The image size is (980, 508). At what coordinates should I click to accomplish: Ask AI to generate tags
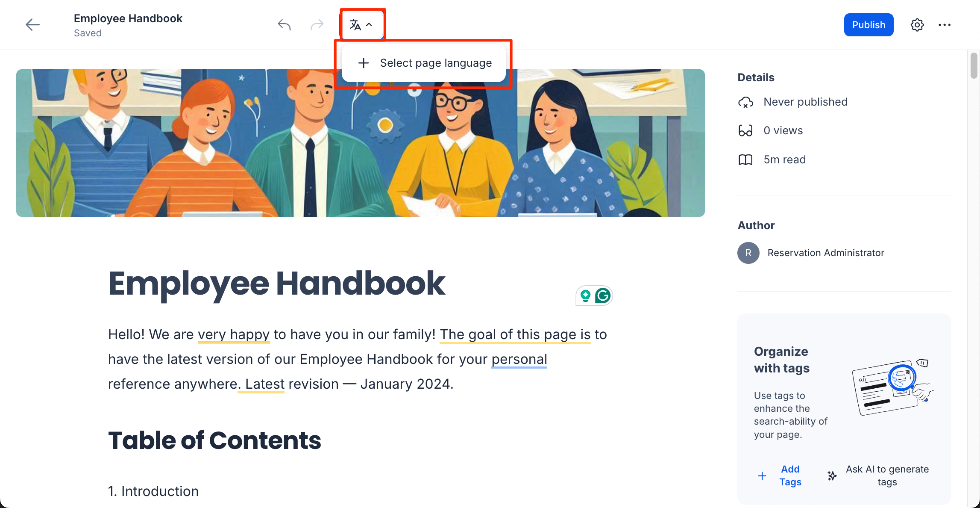(878, 476)
